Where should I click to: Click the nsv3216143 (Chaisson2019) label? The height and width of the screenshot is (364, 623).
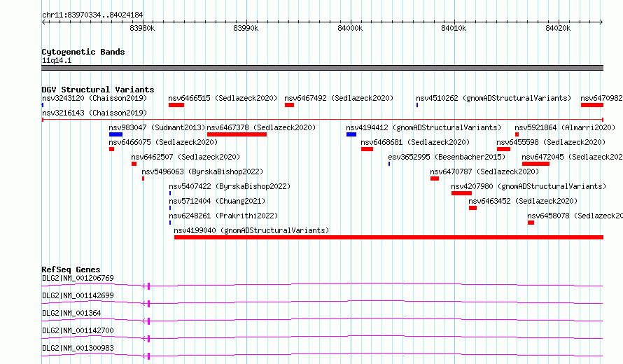(94, 113)
